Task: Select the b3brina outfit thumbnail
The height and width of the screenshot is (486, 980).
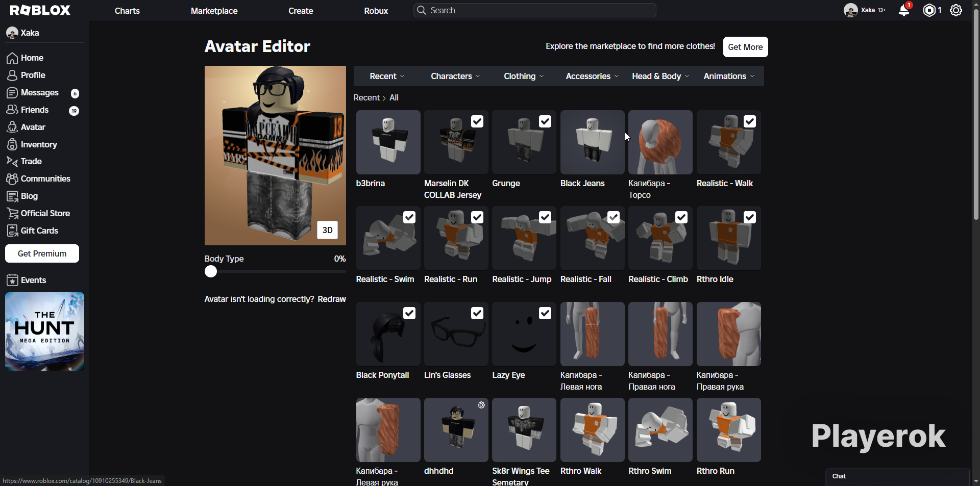Action: [388, 142]
